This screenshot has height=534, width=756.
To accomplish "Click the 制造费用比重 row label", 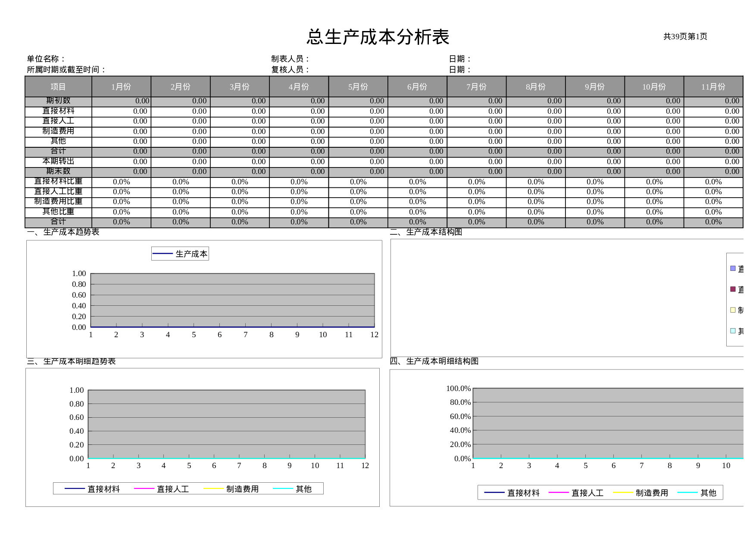I will 58,202.
